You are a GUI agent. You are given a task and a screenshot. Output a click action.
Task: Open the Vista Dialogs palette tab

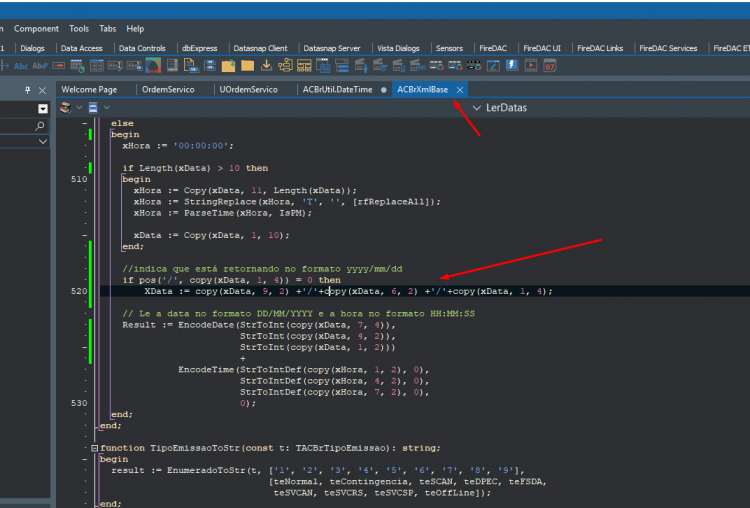click(x=398, y=48)
